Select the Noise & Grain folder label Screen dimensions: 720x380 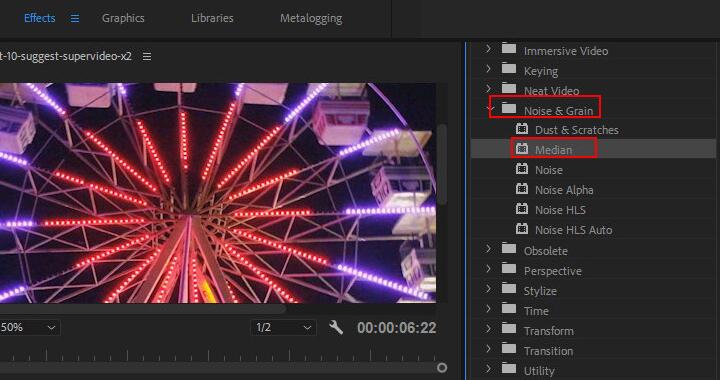tap(558, 111)
